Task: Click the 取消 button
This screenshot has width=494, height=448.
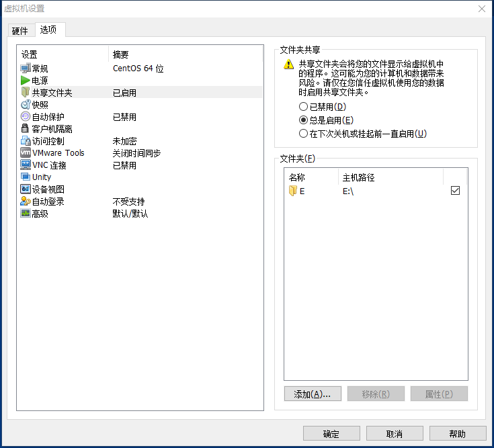Action: (395, 434)
